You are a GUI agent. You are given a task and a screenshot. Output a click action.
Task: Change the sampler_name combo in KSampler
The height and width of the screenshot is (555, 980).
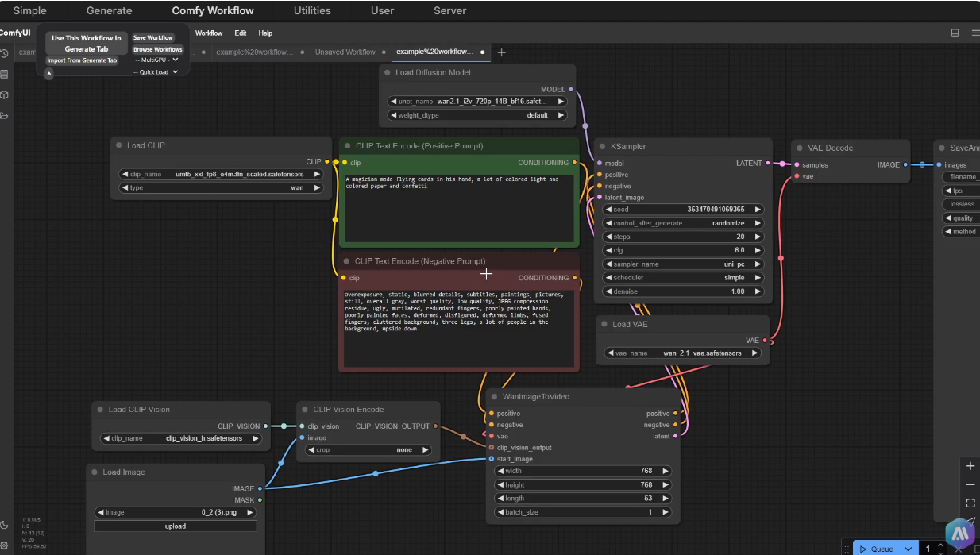684,264
